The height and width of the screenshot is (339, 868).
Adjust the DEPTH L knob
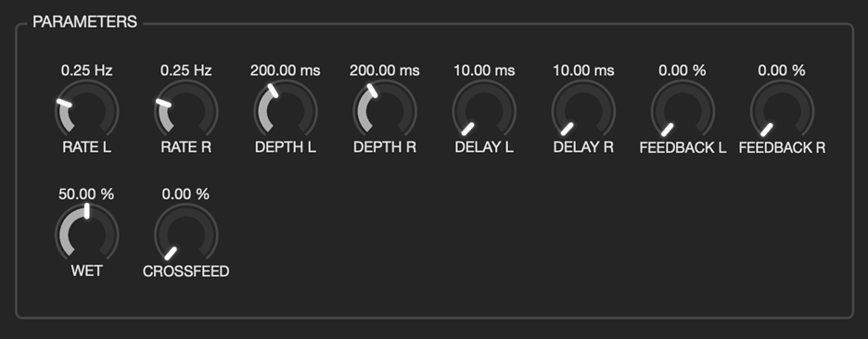285,110
